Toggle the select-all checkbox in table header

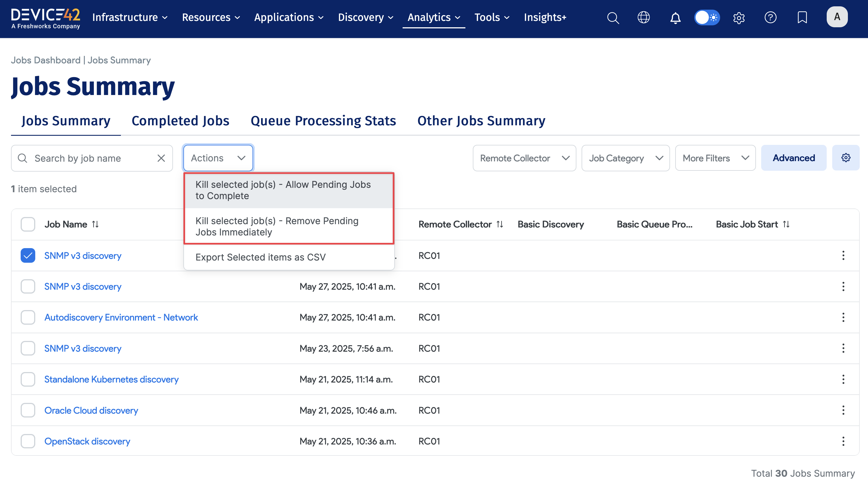[x=28, y=224]
